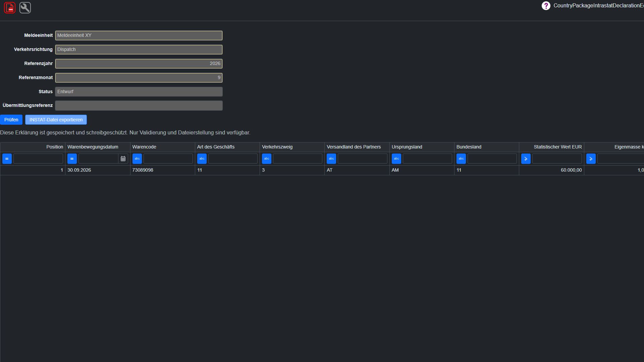Focus the Verkehrsrichtung field showing Dispatch
The height and width of the screenshot is (362, 644).
(139, 50)
